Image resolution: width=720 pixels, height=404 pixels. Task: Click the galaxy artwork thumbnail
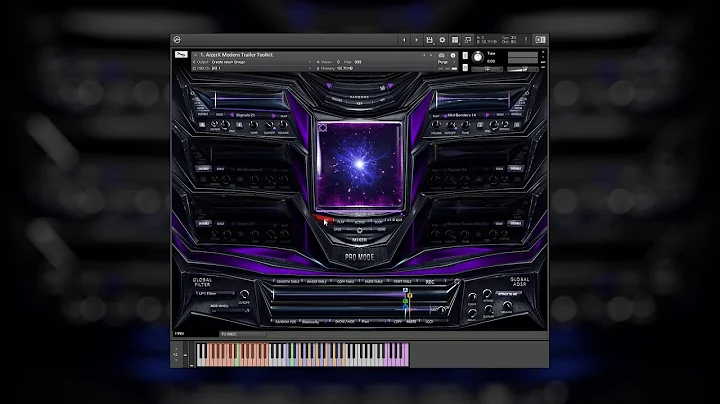pos(360,165)
